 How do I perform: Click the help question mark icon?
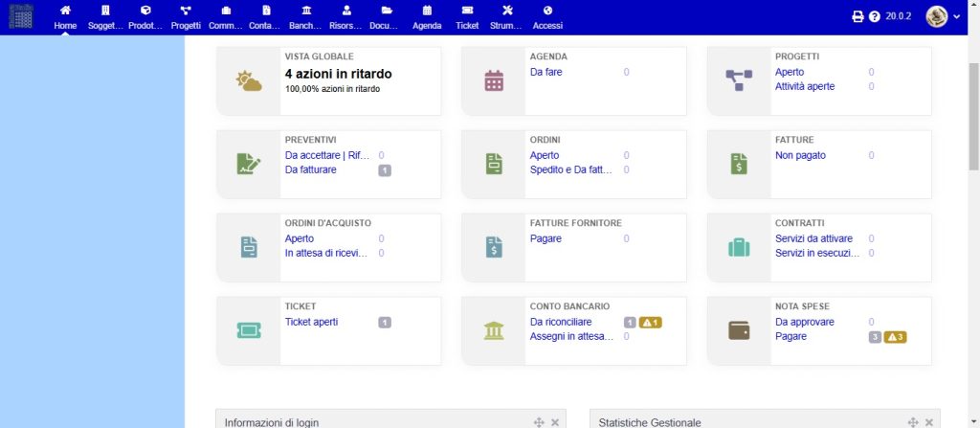tap(875, 17)
